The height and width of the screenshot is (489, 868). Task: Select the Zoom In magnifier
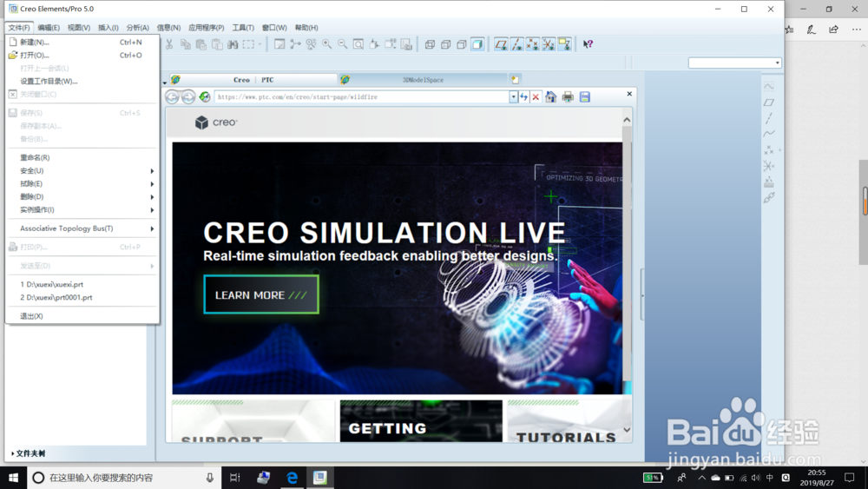pyautogui.click(x=326, y=44)
